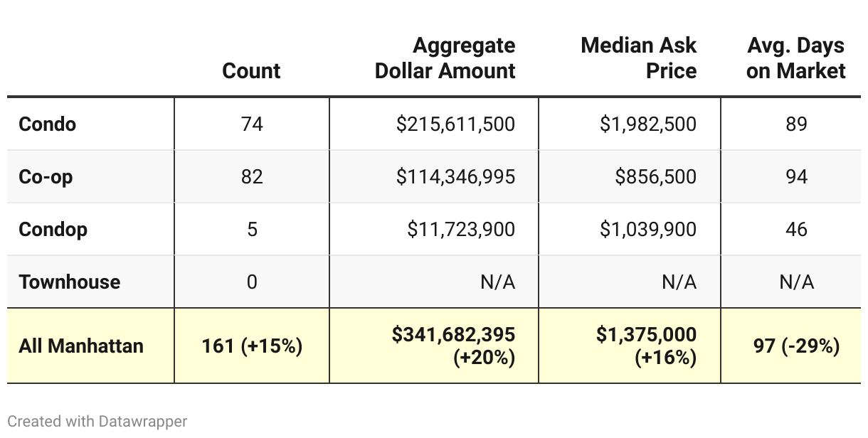Click the Condop row label
868x438 pixels.
pyautogui.click(x=53, y=229)
